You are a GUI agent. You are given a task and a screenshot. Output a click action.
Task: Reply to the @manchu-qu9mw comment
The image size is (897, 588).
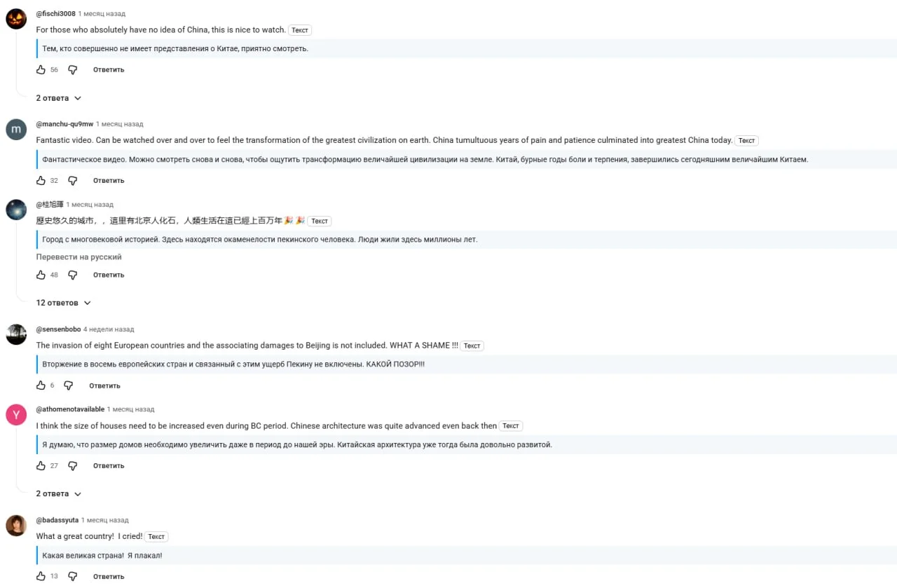[109, 181]
